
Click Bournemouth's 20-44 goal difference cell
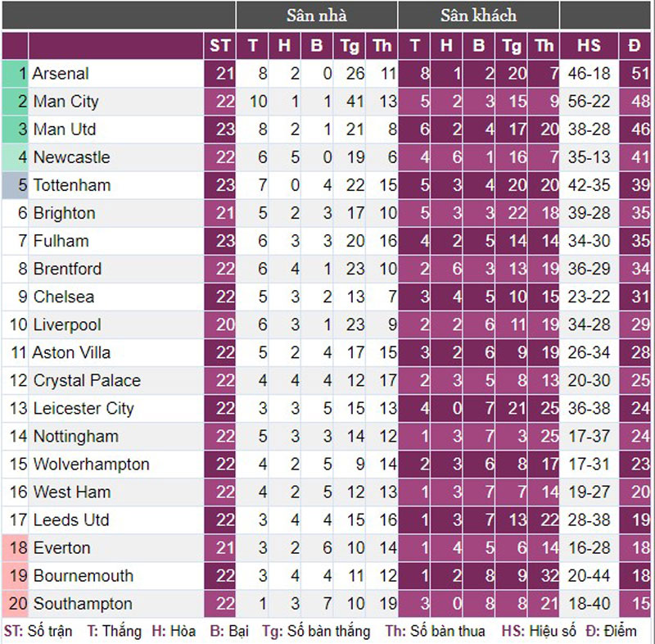click(589, 575)
